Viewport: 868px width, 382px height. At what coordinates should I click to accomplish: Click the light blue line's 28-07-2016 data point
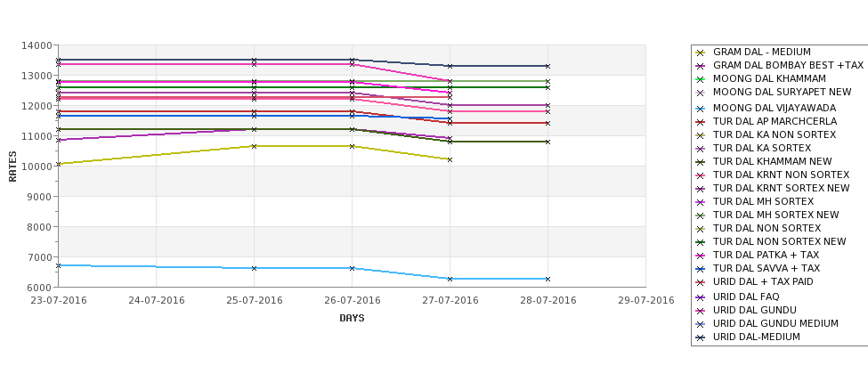pos(548,279)
